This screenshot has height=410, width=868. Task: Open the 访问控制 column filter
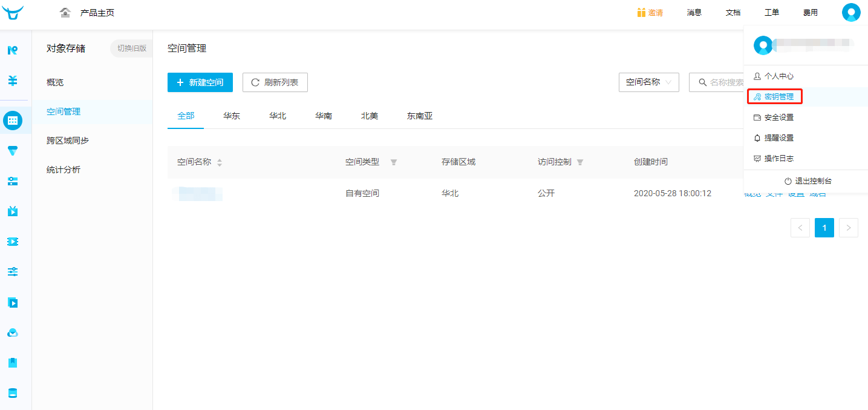click(580, 162)
